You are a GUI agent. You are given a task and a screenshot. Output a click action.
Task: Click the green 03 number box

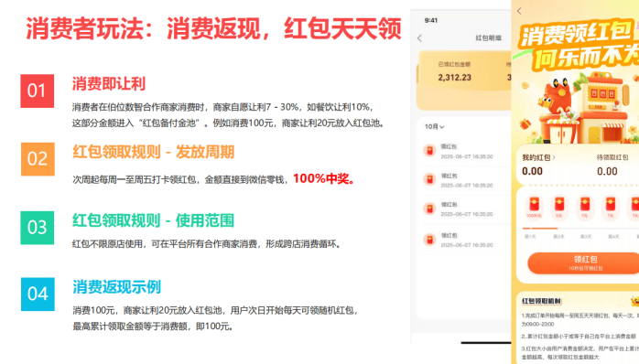(38, 228)
